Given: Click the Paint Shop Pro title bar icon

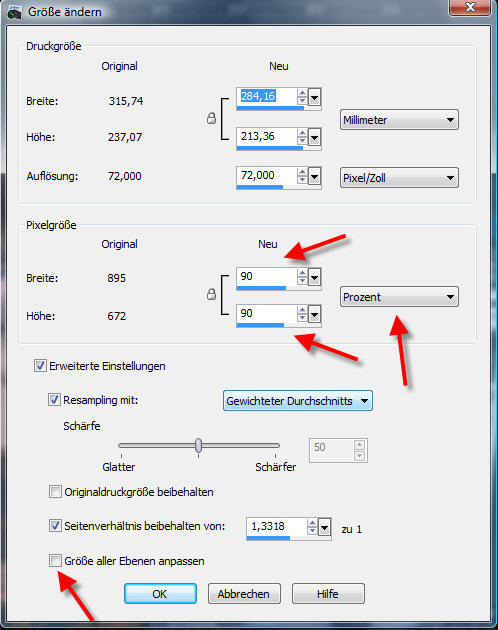Looking at the screenshot, I should tap(14, 12).
